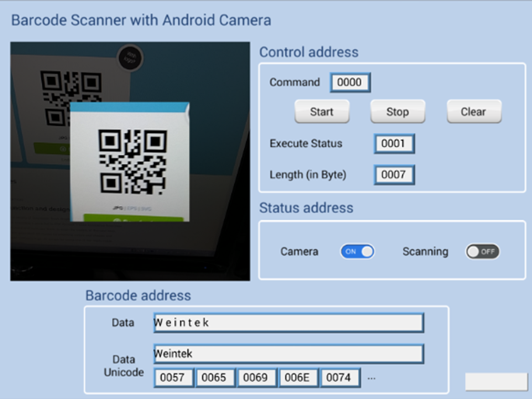Click the small background QR code
Viewport: 532px width, 399px height.
pyautogui.click(x=71, y=99)
